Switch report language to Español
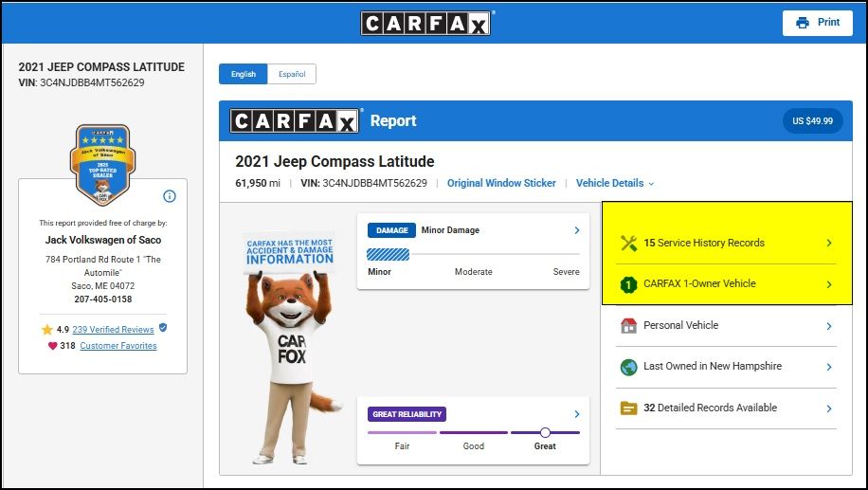 [292, 74]
